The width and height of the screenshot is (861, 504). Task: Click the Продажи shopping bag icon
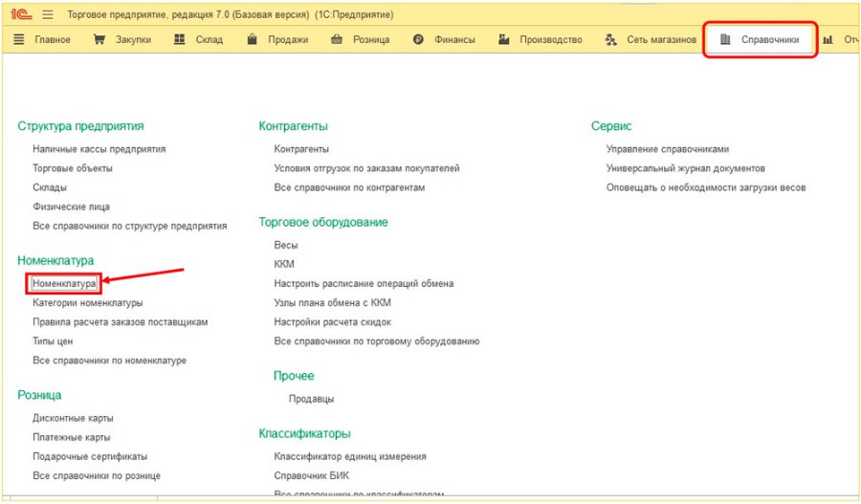tap(252, 39)
